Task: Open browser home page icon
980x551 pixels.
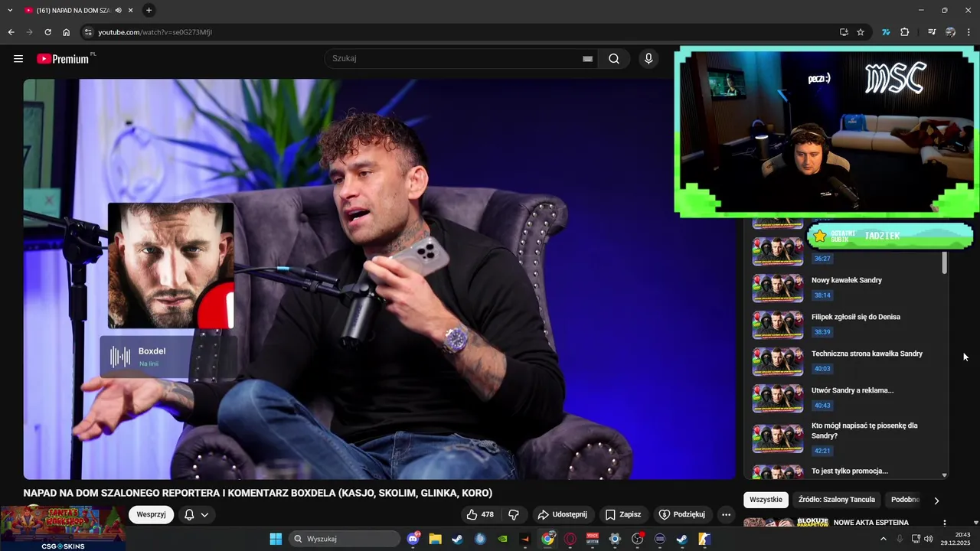Action: [x=66, y=32]
